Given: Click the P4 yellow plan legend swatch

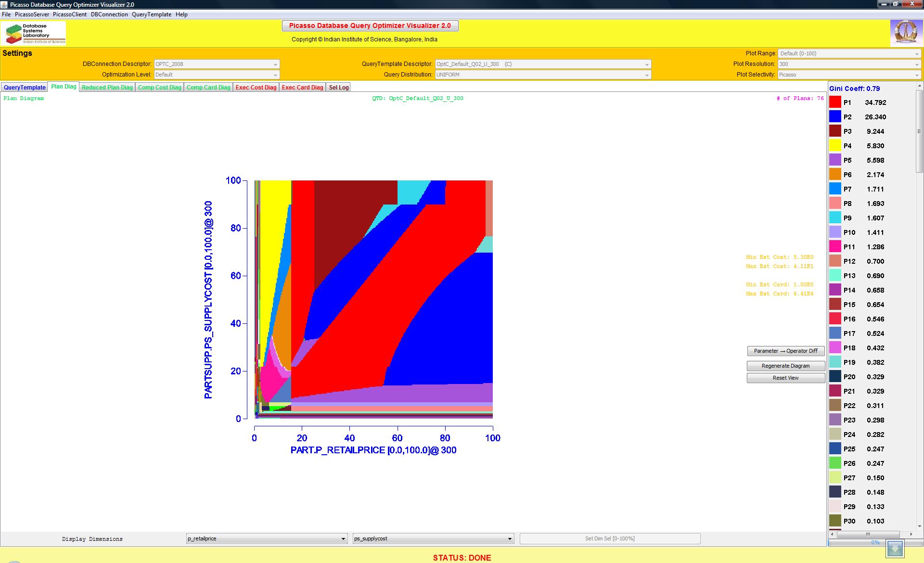Looking at the screenshot, I should [x=835, y=145].
